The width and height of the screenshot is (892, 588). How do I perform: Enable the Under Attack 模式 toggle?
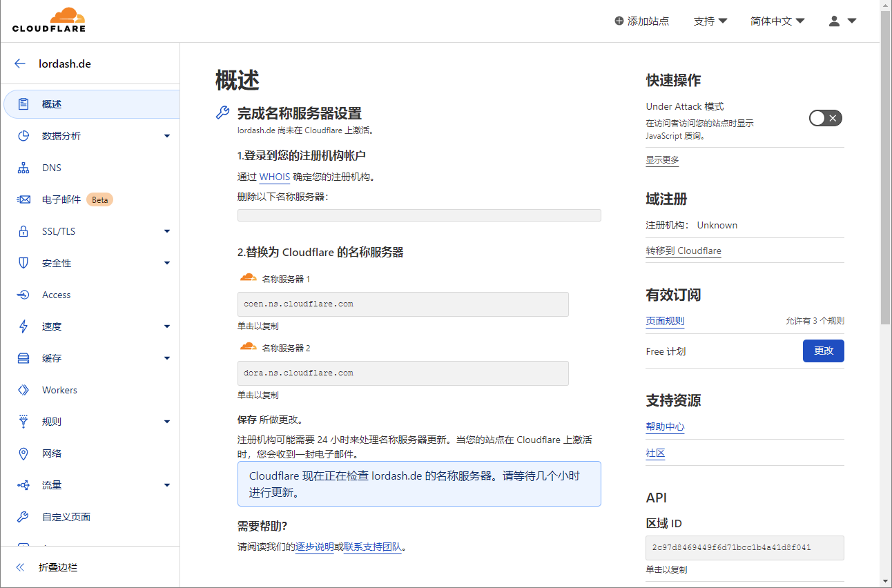point(826,118)
